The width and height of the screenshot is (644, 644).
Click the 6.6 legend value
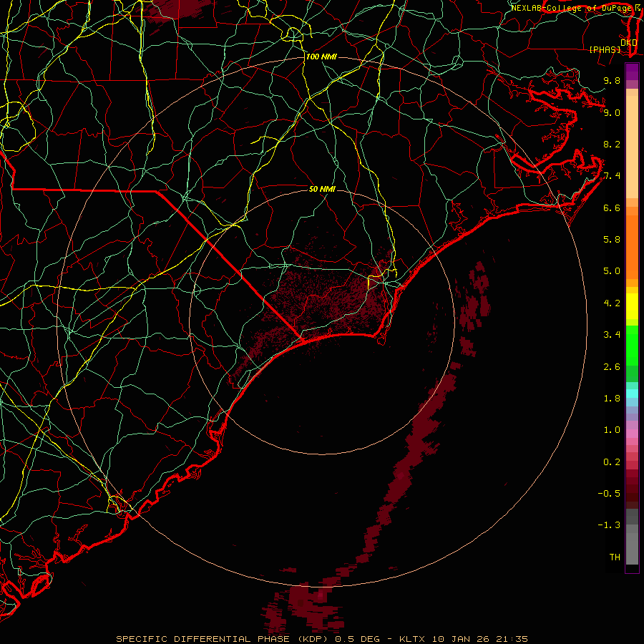[612, 208]
